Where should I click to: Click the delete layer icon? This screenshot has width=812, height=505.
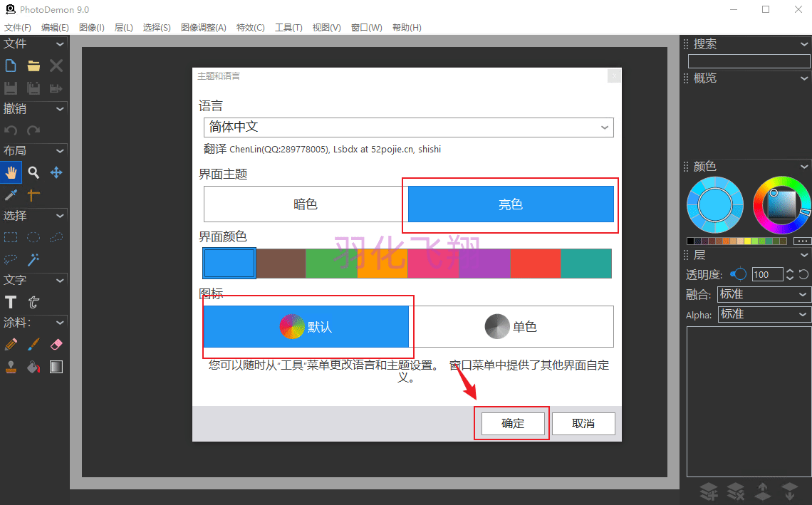click(735, 491)
